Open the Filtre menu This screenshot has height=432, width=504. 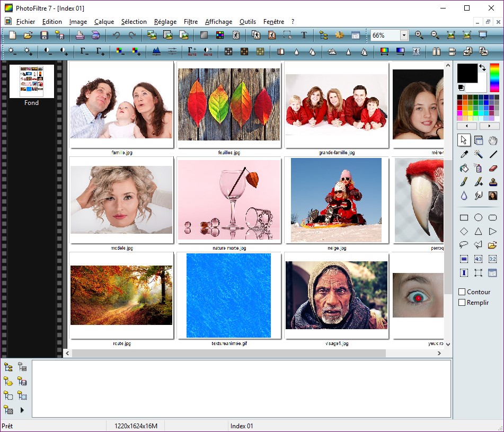click(191, 22)
